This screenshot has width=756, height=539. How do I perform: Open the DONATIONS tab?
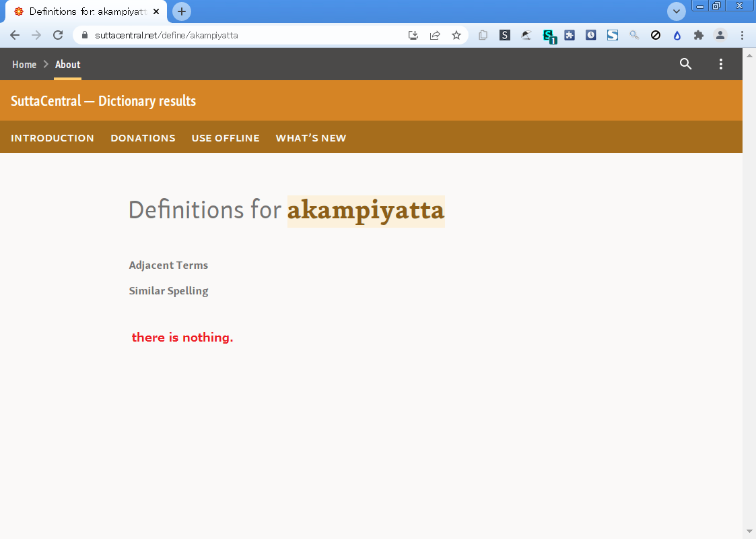coord(143,138)
